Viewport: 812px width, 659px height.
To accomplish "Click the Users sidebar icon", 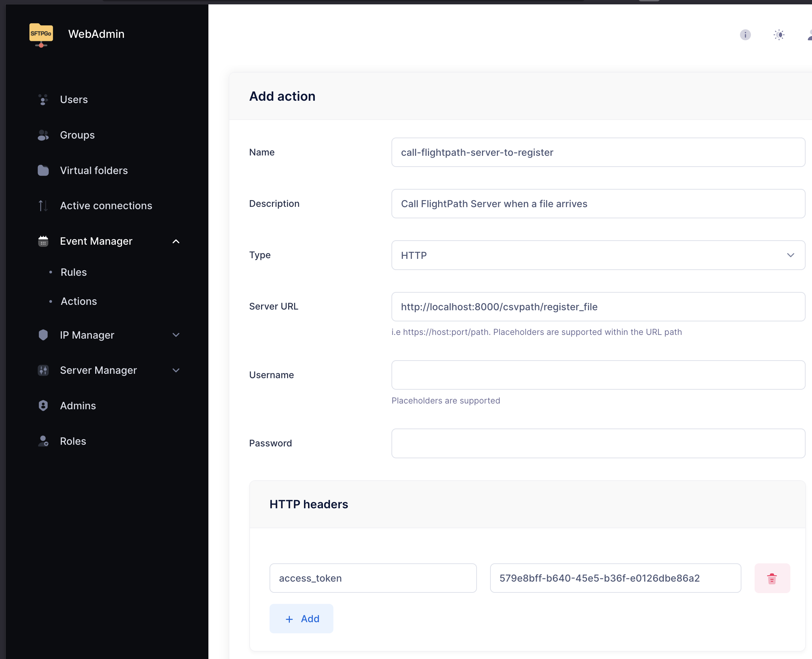I will tap(43, 99).
